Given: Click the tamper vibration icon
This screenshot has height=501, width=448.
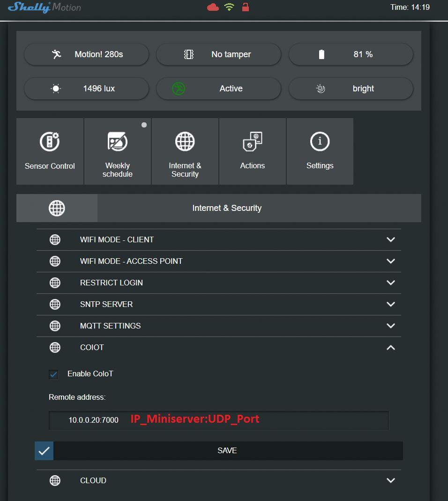Looking at the screenshot, I should click(x=189, y=54).
